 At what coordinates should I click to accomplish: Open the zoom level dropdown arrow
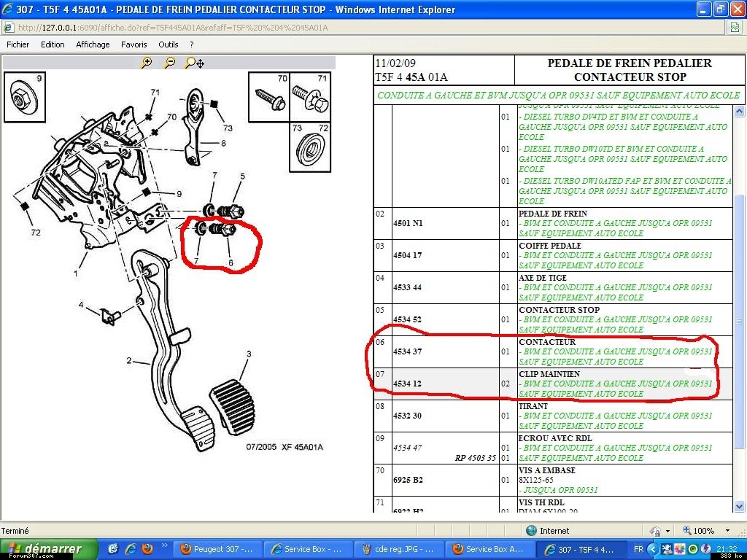727,531
